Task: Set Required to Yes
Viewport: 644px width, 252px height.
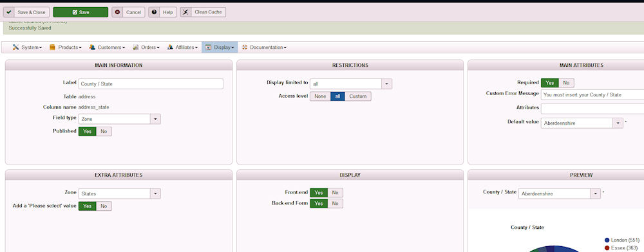Action: (550, 83)
